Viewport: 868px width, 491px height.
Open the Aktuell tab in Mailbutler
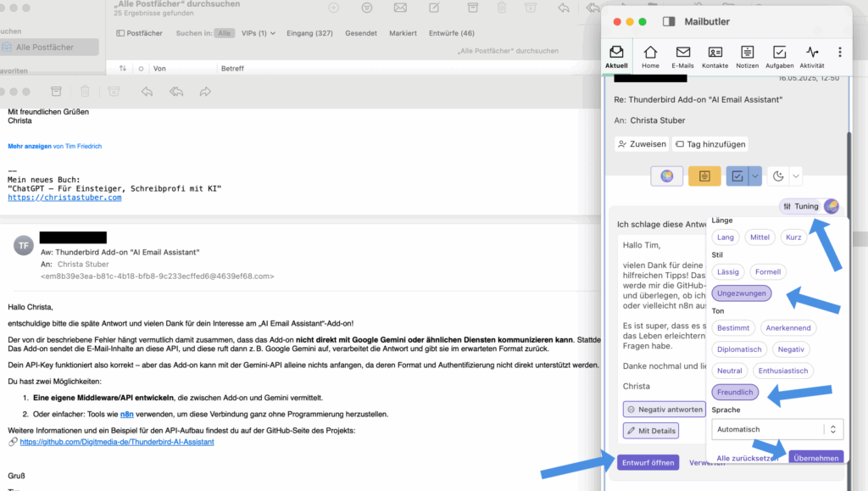tap(616, 57)
